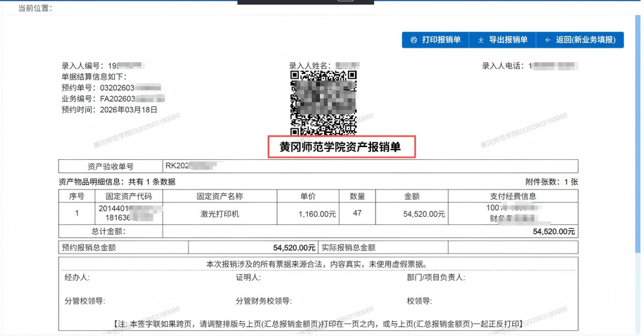Click the download icon on 导出报销单
Screen dimensions: 644x336
[481, 40]
